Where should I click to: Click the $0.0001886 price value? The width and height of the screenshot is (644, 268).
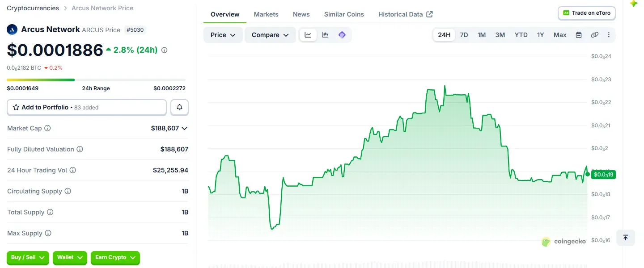pyautogui.click(x=55, y=50)
